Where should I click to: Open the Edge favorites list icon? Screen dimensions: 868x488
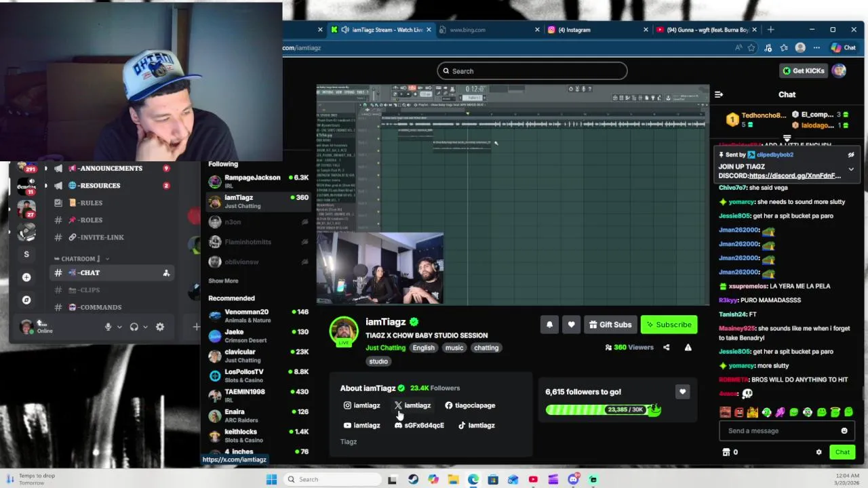tap(784, 47)
